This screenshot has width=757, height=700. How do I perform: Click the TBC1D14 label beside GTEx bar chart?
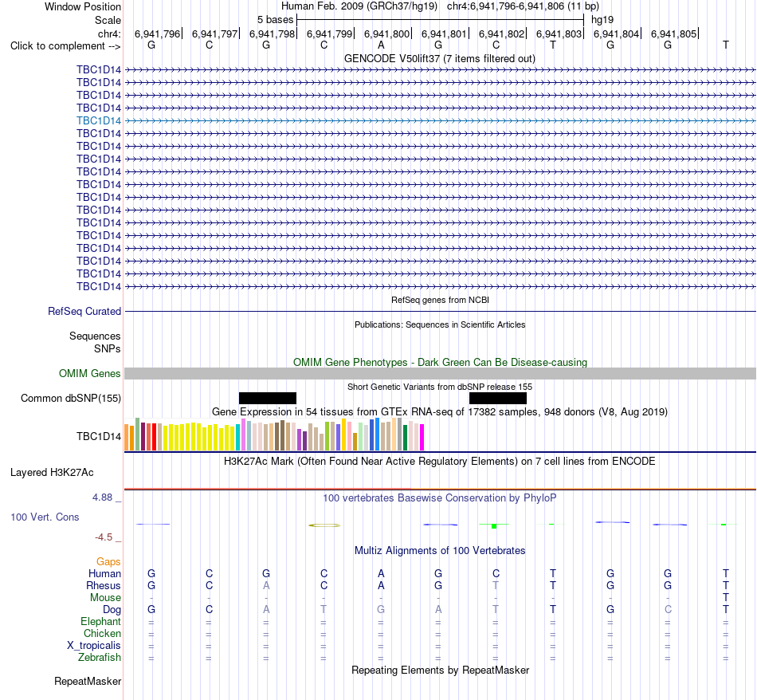tap(99, 437)
